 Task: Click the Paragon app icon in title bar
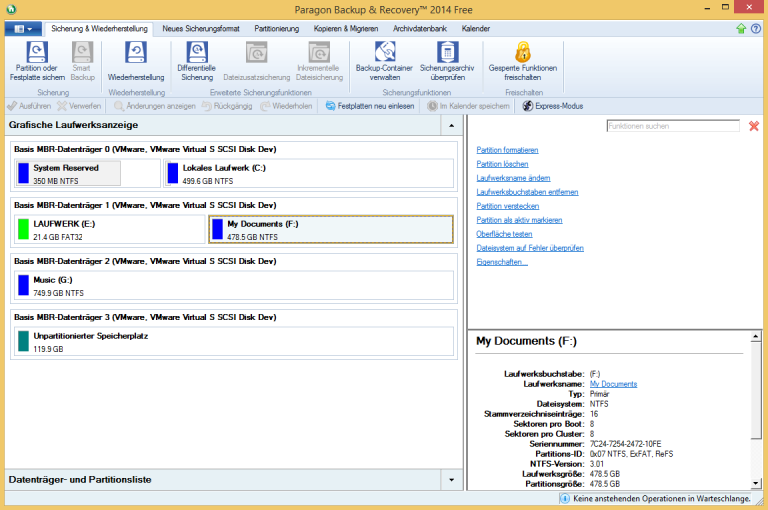11,9
